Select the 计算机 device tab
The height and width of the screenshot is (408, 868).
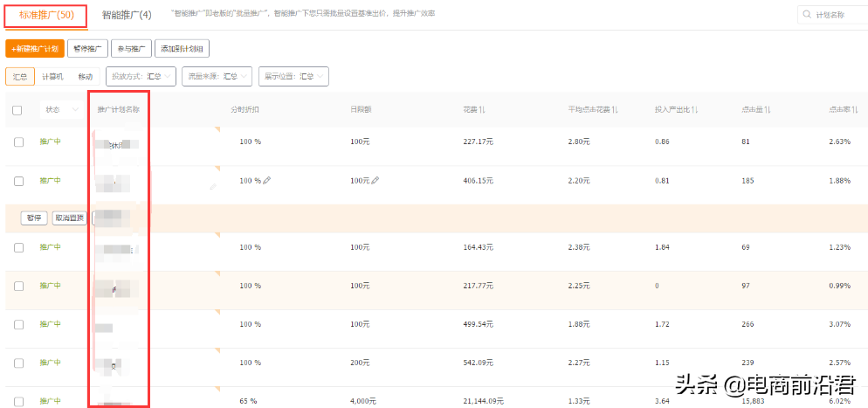(x=52, y=76)
